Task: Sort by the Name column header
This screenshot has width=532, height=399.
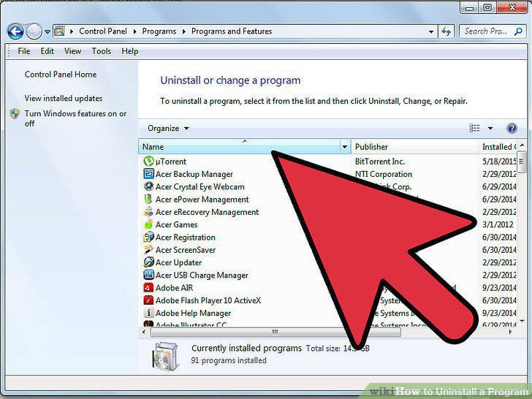Action: point(239,147)
